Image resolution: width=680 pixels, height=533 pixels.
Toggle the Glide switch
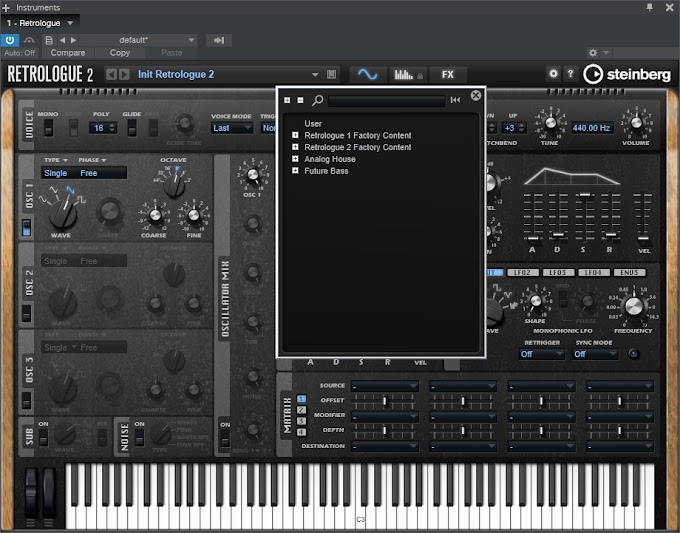coord(132,128)
